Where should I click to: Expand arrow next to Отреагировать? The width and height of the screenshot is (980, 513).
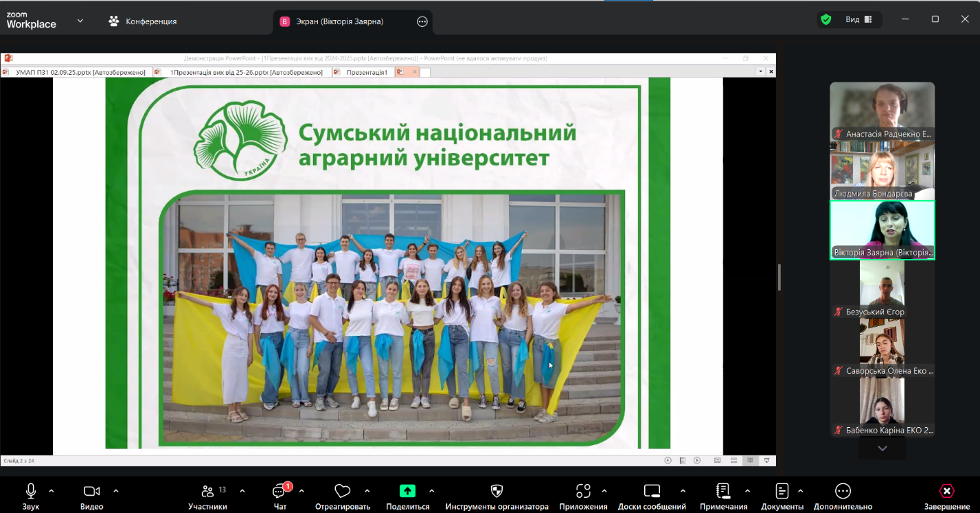coord(367,491)
